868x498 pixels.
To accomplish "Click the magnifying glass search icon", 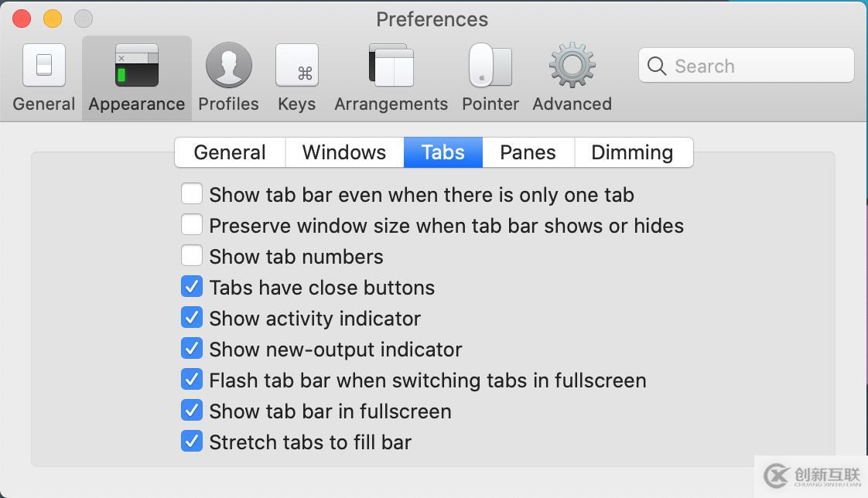I will pyautogui.click(x=657, y=67).
